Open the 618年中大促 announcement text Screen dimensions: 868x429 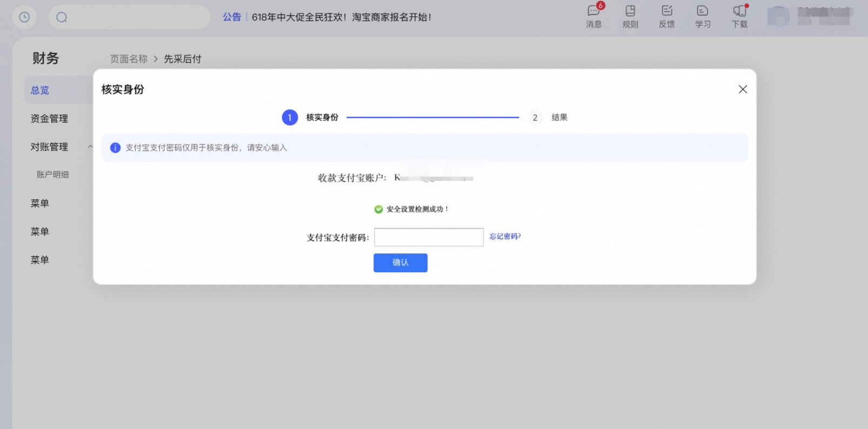[342, 17]
